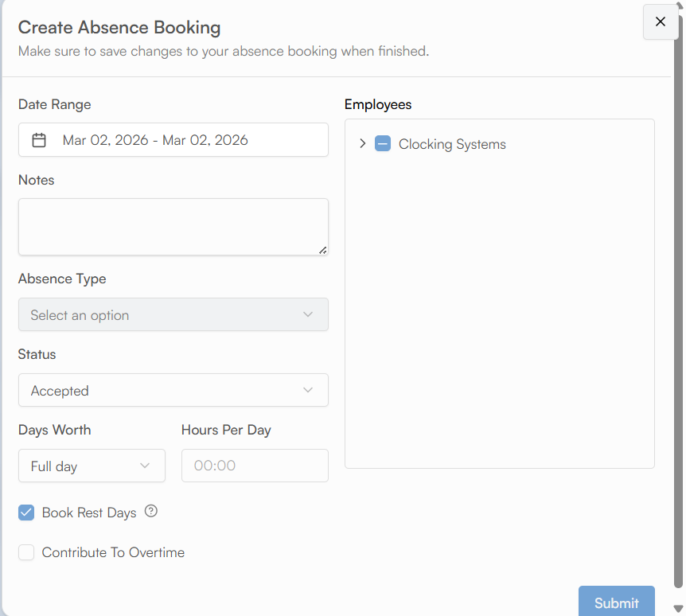
Task: Close the Create Absence Booking dialog
Action: coord(660,22)
